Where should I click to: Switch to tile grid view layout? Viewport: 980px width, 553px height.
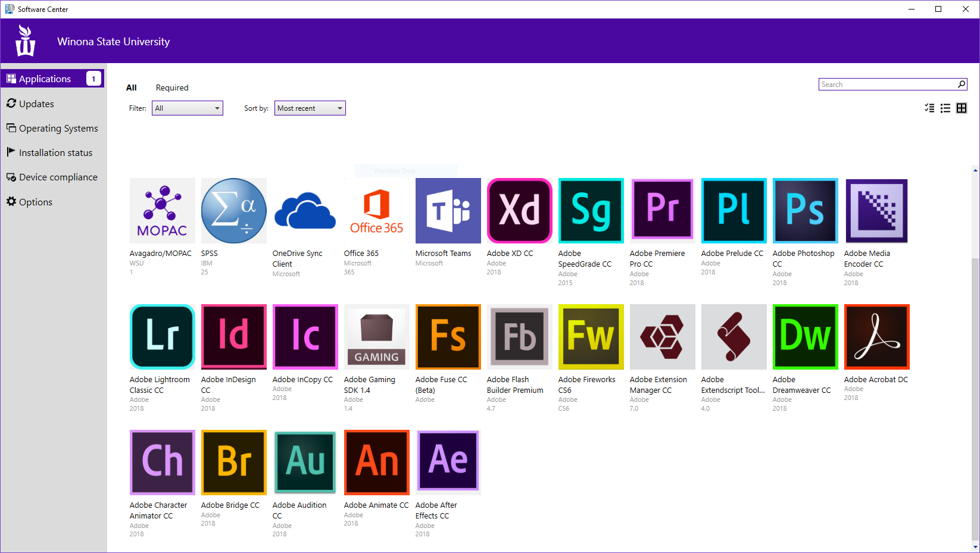point(962,108)
